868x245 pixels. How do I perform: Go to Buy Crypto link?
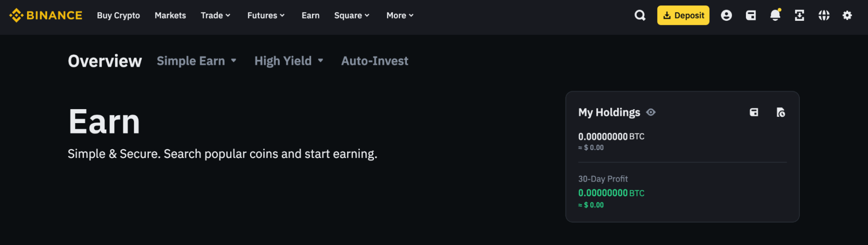(118, 15)
